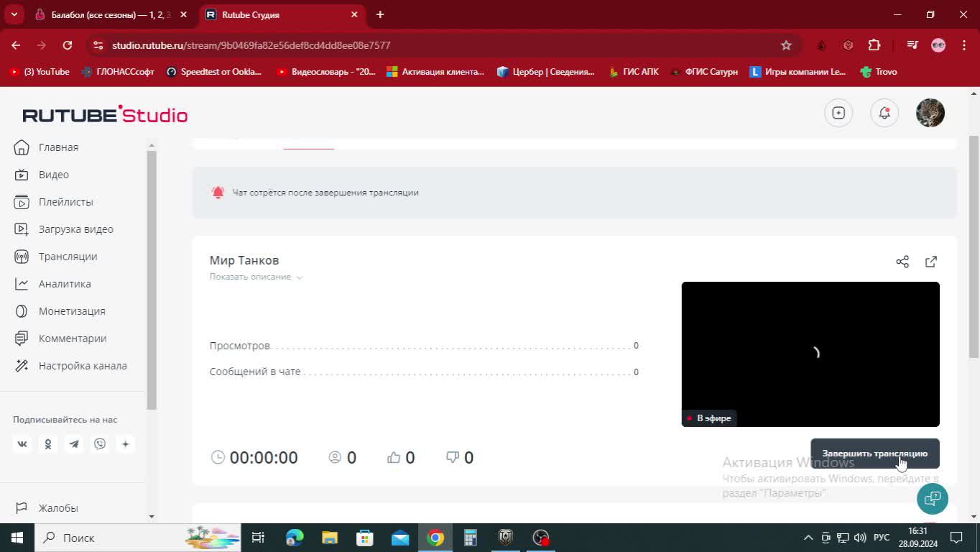
Task: Open Трансляции in the sidebar
Action: click(68, 257)
